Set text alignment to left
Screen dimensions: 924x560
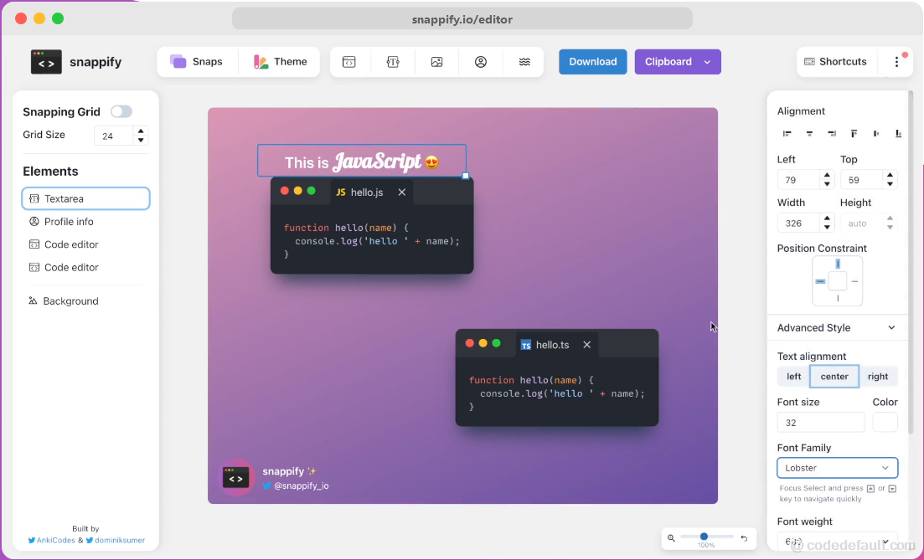[793, 377]
